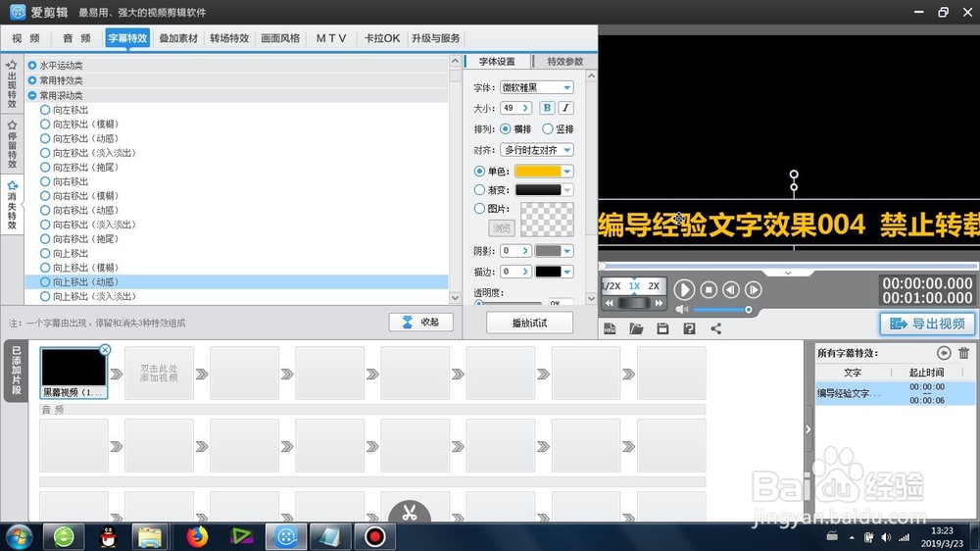980x551 pixels.
Task: Switch to 视频 tab
Action: [25, 38]
